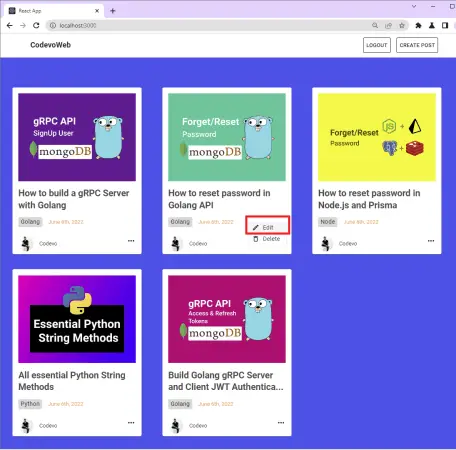This screenshot has height=450, width=456.
Task: Click the LOGOUT button
Action: (377, 45)
